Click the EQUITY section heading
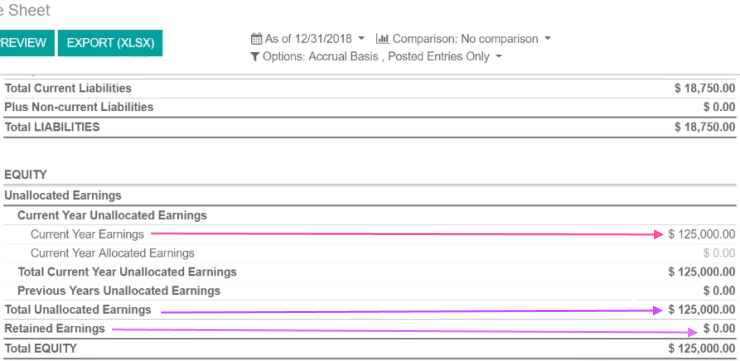This screenshot has width=740, height=361. click(x=25, y=175)
